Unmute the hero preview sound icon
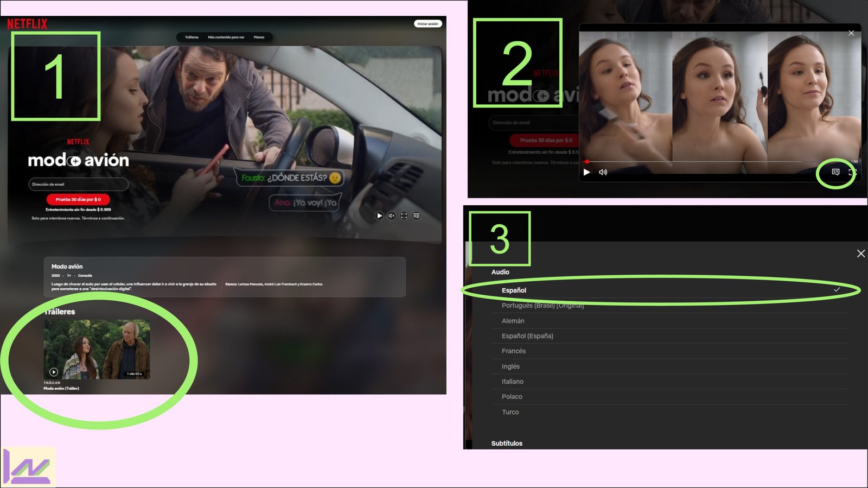Image resolution: width=868 pixels, height=488 pixels. pyautogui.click(x=392, y=216)
